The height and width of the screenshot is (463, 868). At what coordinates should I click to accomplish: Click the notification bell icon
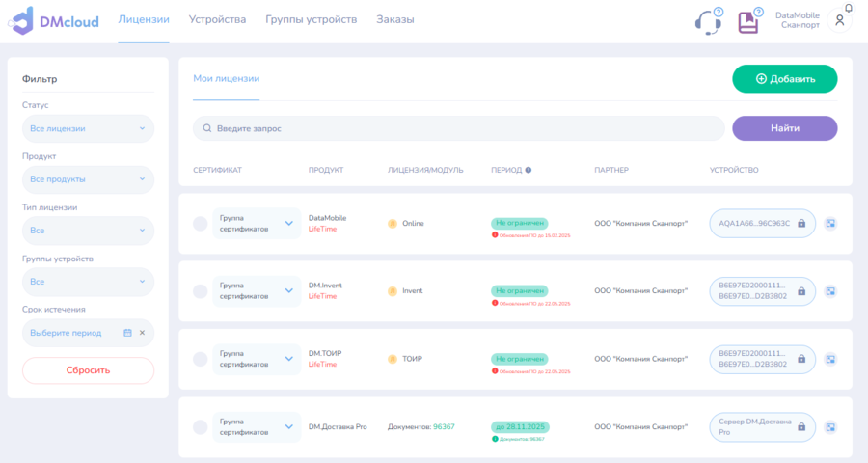pyautogui.click(x=849, y=8)
